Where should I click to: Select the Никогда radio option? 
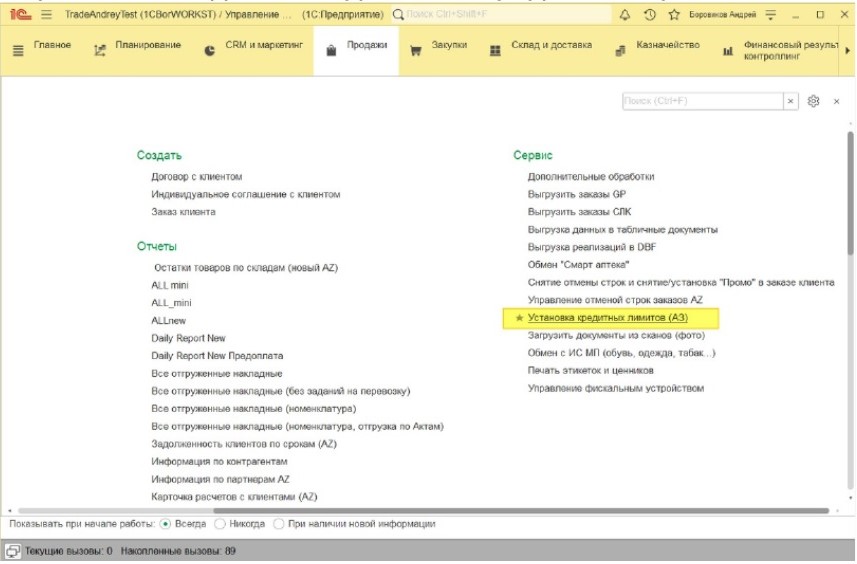pyautogui.click(x=220, y=524)
